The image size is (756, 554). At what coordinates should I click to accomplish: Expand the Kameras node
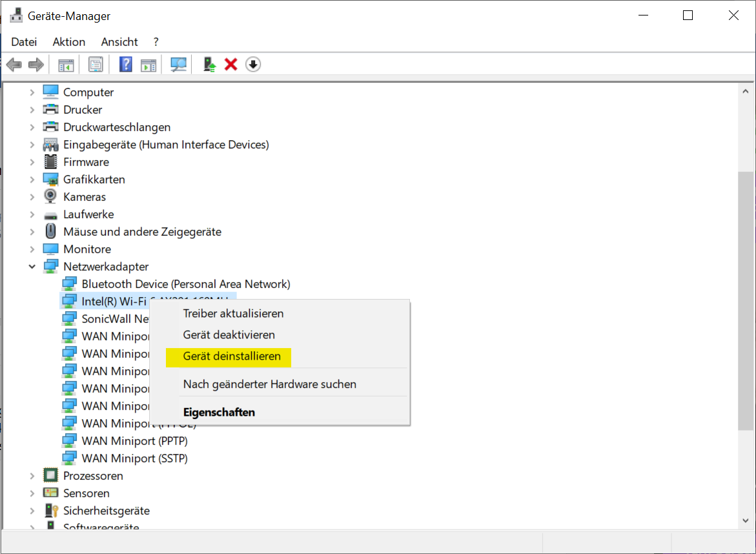(x=32, y=197)
